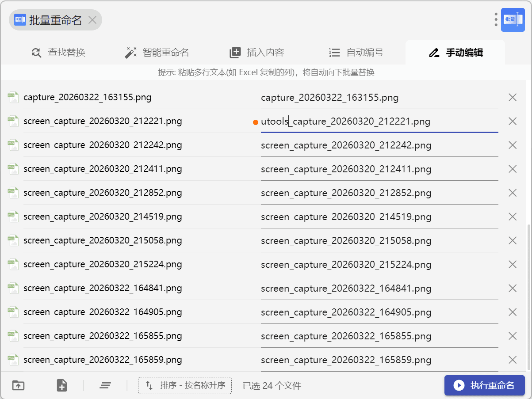Edit the utools_capture_20260320_212221.png name field
Screen dimensions: 532x399
(x=379, y=121)
